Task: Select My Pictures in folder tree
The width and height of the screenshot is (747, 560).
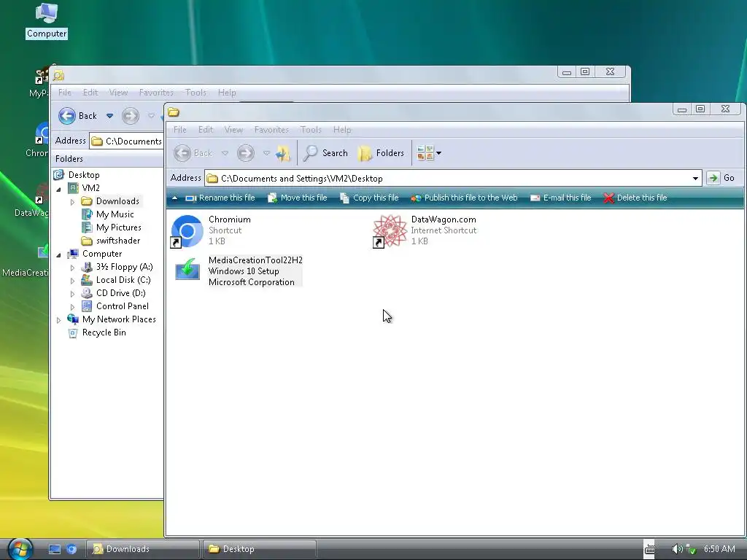Action: (119, 227)
